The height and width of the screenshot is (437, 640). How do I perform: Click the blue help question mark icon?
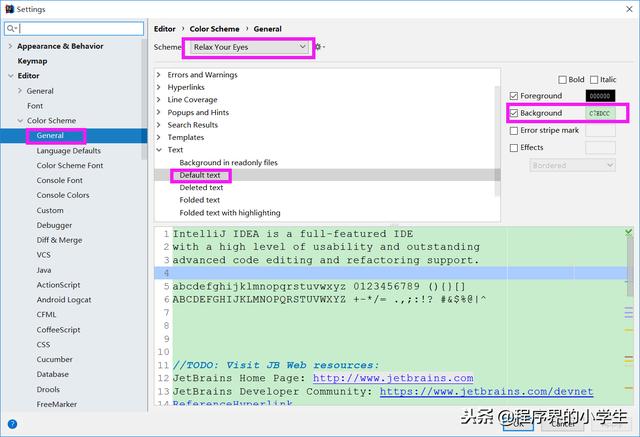[12, 424]
